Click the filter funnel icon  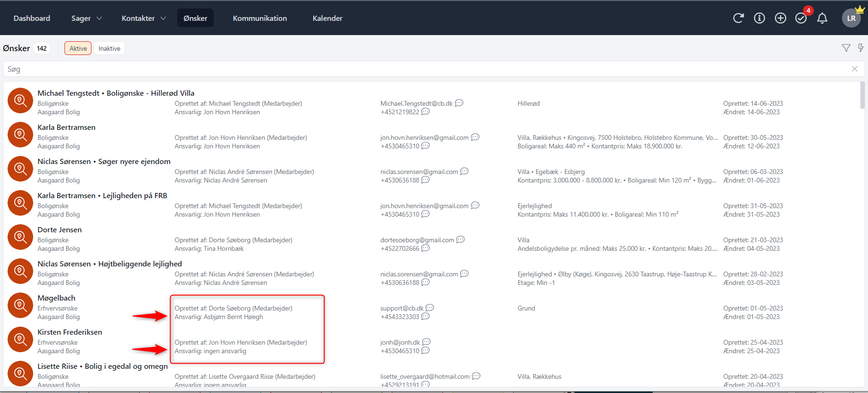(846, 48)
